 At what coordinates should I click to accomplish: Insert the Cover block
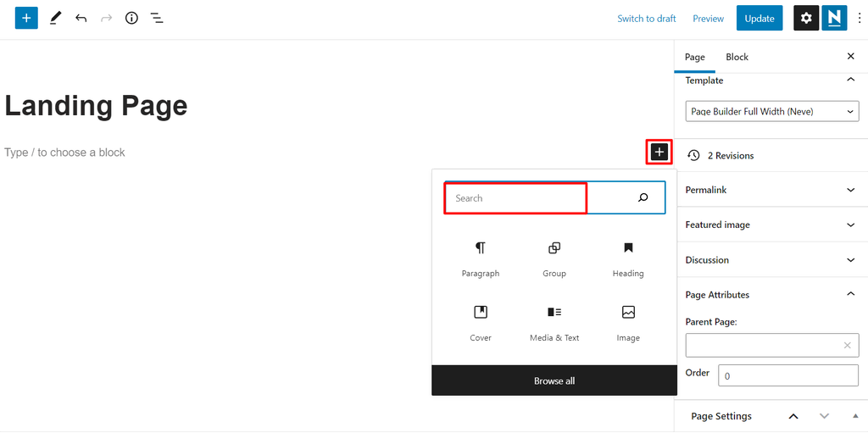pyautogui.click(x=481, y=324)
